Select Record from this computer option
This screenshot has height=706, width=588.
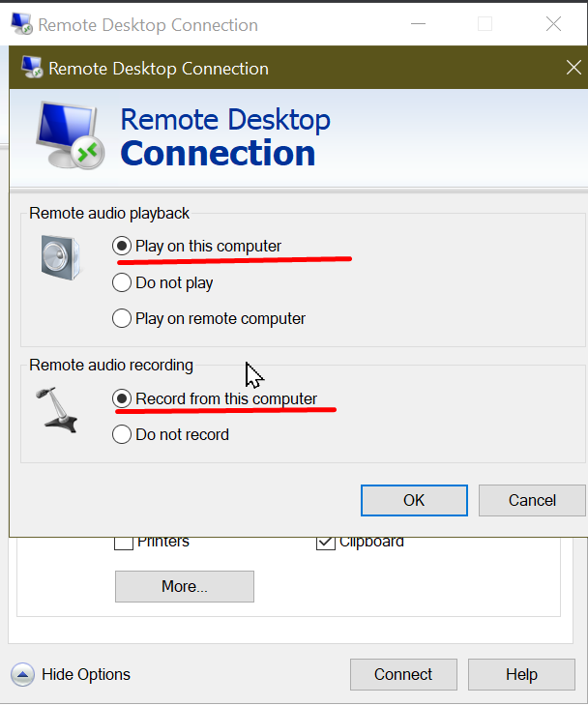point(122,398)
